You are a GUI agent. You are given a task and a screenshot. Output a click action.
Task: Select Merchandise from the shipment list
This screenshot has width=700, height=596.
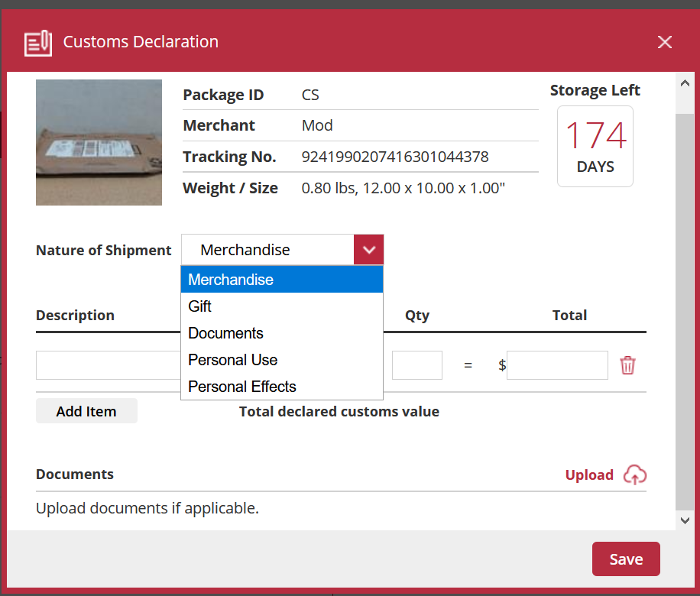click(231, 279)
